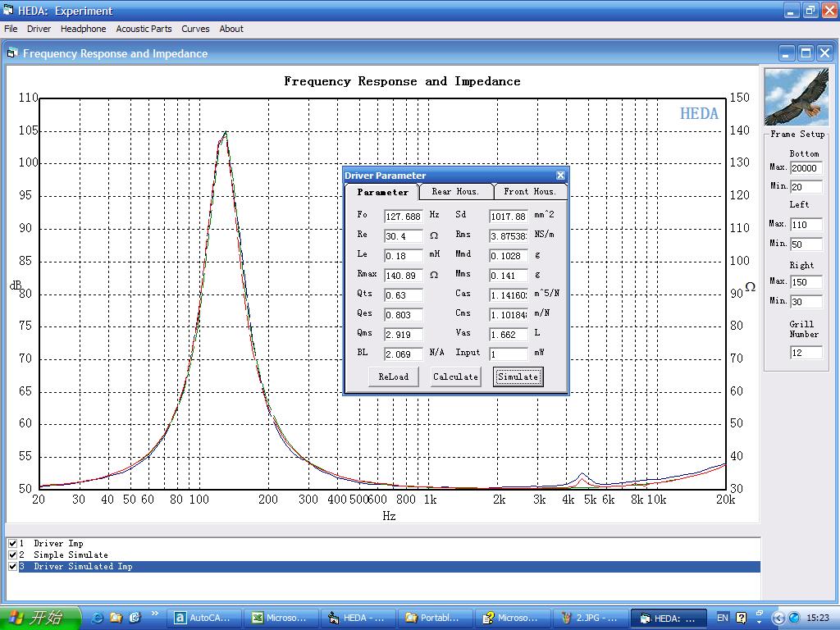Click Frequency Response window title icon

coord(12,53)
